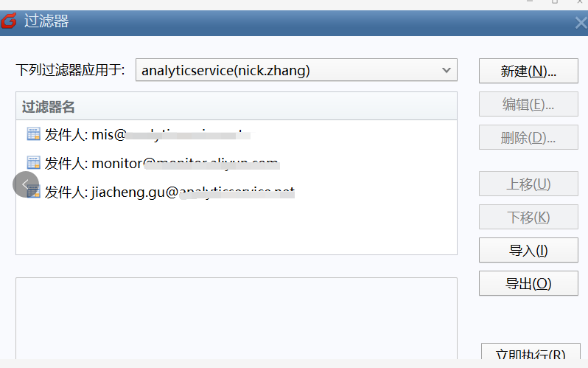The image size is (588, 368).
Task: Click the 编辑(E)... button
Action: 528,104
